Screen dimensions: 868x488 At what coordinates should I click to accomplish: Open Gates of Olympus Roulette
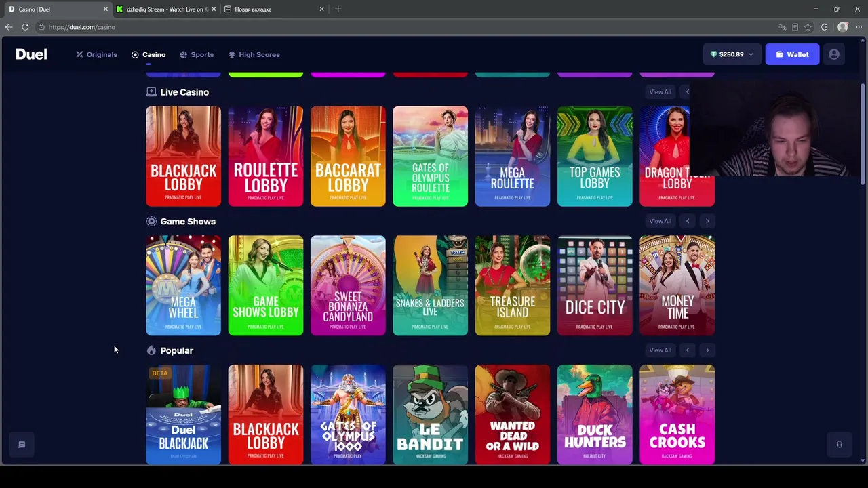point(430,157)
